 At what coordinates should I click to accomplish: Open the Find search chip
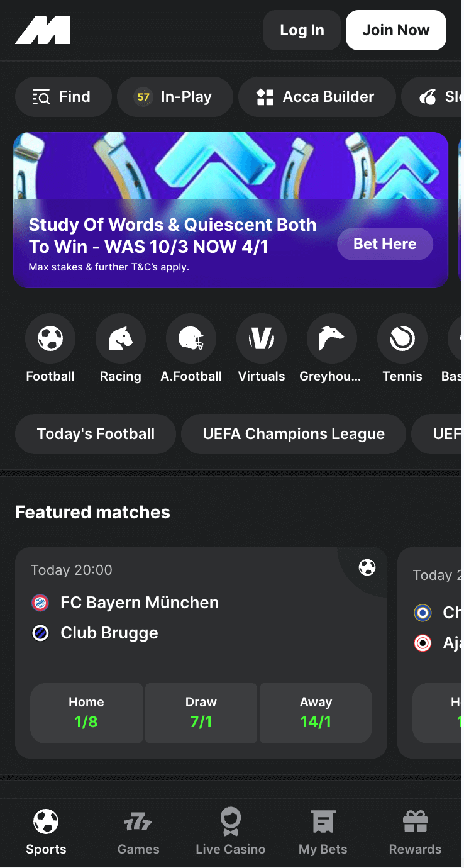pos(63,97)
